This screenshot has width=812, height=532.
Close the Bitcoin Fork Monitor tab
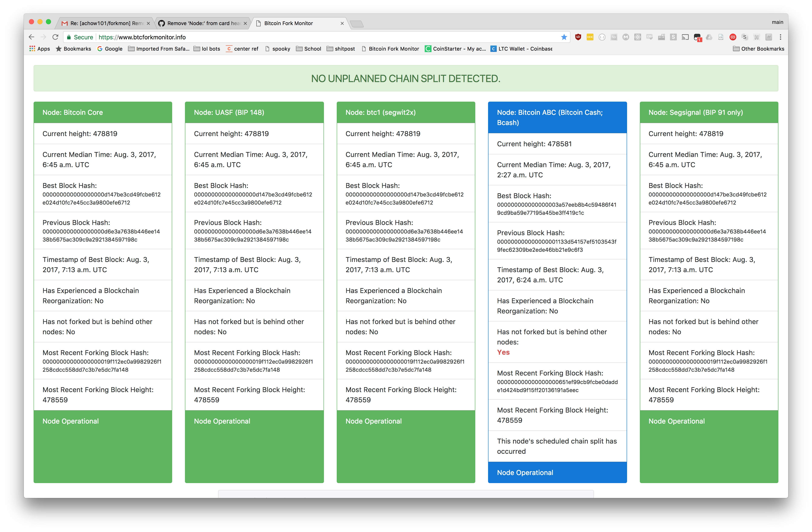[342, 23]
